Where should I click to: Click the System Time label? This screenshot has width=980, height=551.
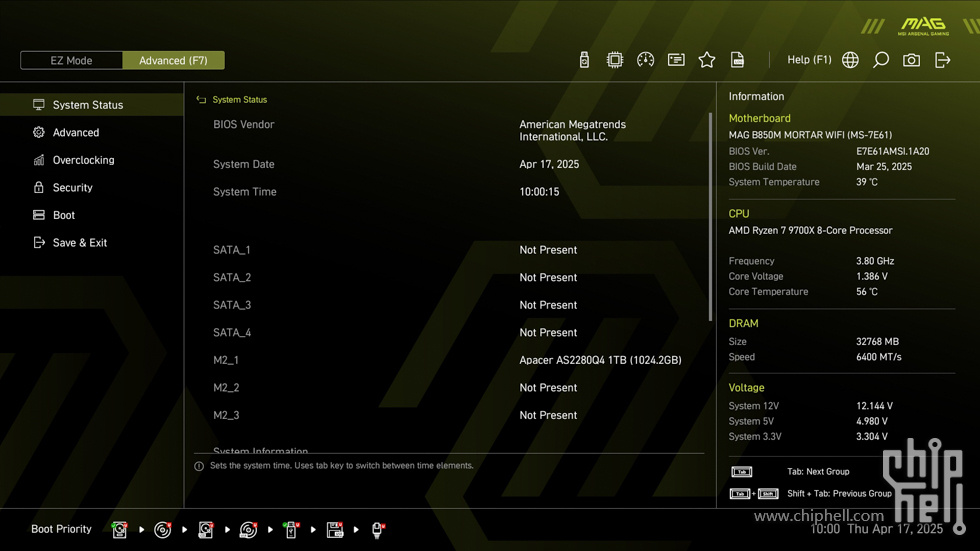point(244,192)
